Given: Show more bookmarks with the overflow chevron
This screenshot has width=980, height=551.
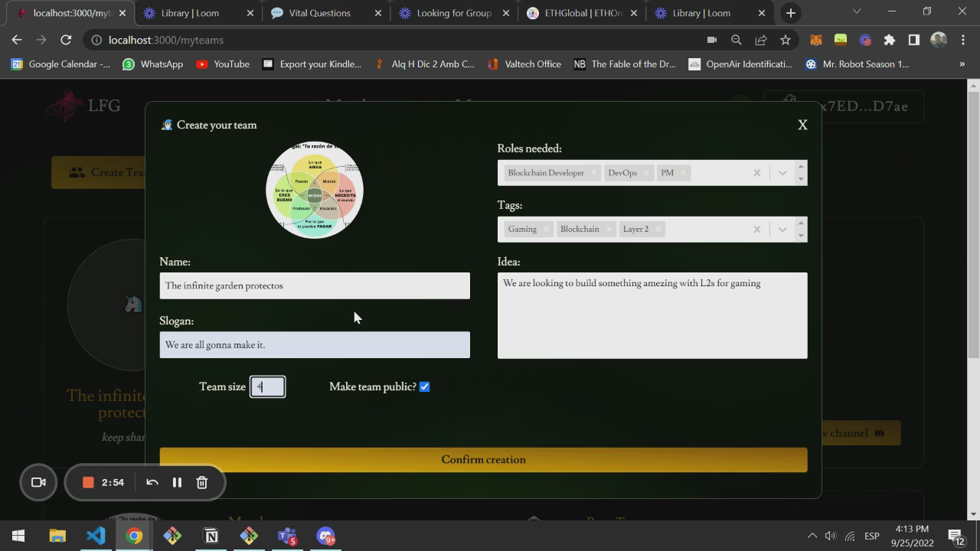Looking at the screenshot, I should click(962, 64).
